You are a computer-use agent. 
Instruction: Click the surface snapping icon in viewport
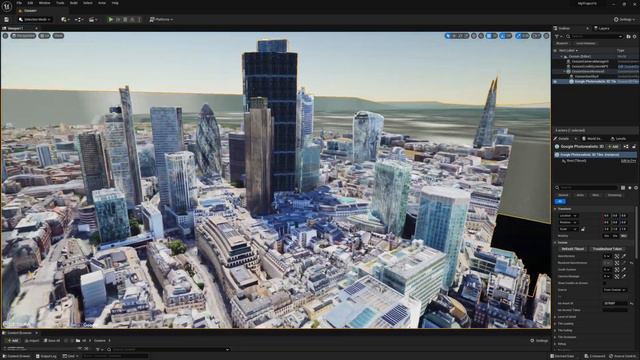481,36
